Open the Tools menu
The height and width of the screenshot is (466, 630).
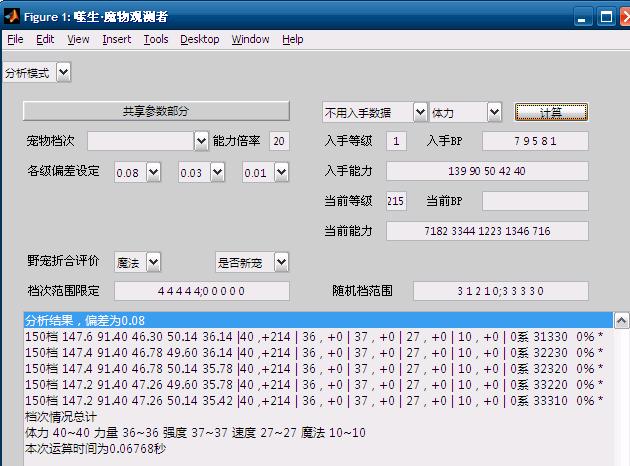[x=156, y=39]
